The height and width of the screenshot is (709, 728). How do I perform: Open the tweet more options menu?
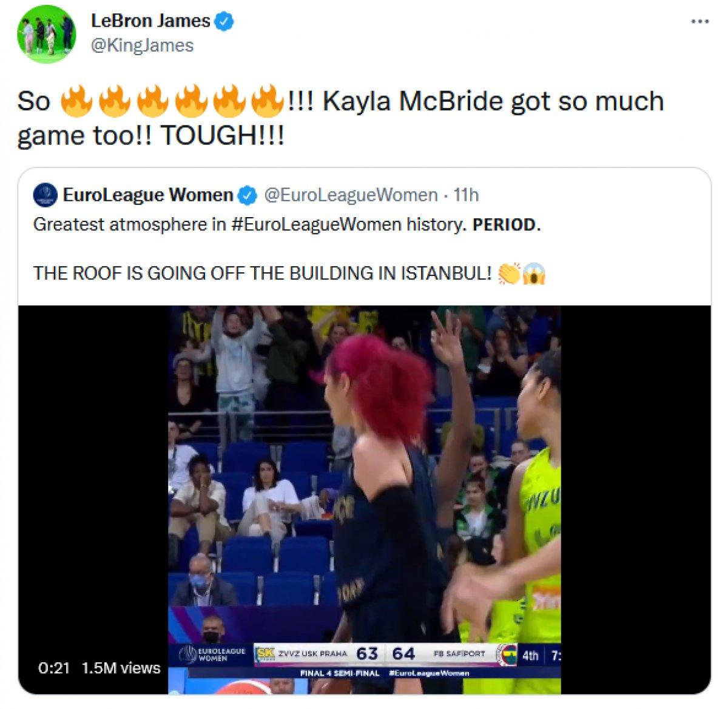[x=700, y=21]
